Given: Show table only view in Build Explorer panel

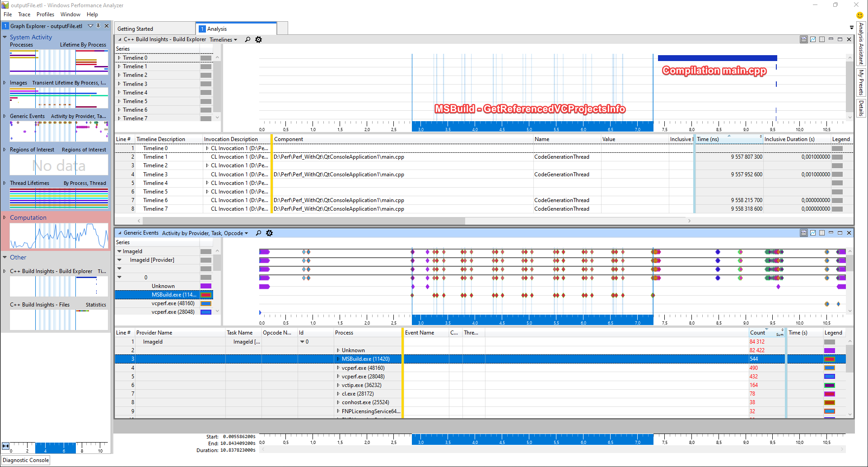Looking at the screenshot, I should pos(822,39).
